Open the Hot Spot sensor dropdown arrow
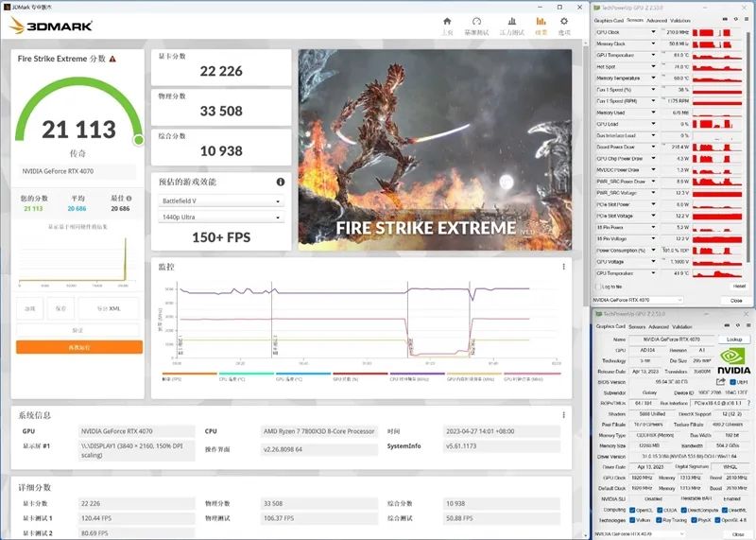Viewport: 756px width, 540px height. tap(653, 66)
